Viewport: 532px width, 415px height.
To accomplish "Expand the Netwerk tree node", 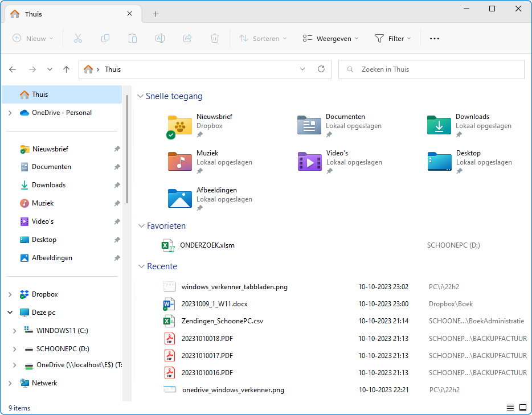I will [10, 383].
